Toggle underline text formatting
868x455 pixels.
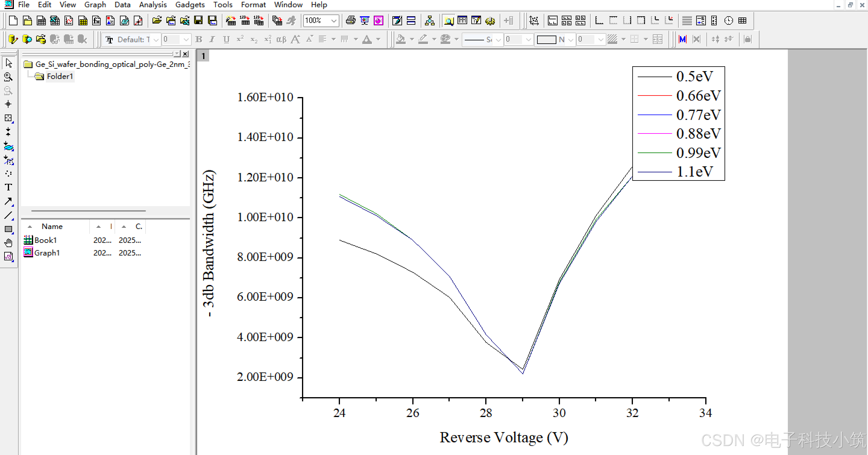click(226, 39)
